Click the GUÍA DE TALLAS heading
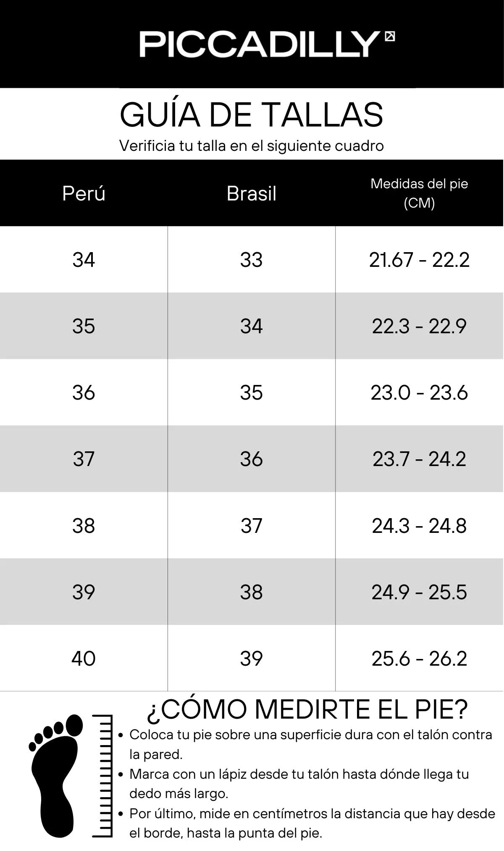 point(252,114)
